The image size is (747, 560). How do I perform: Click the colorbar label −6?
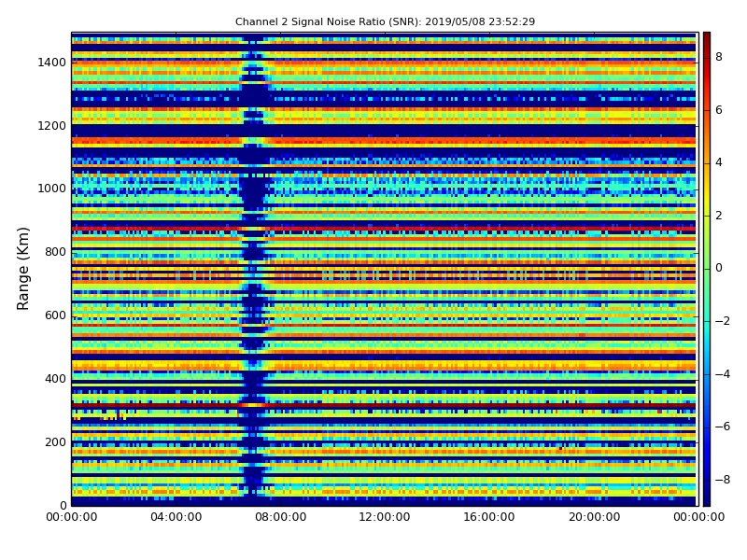click(723, 427)
